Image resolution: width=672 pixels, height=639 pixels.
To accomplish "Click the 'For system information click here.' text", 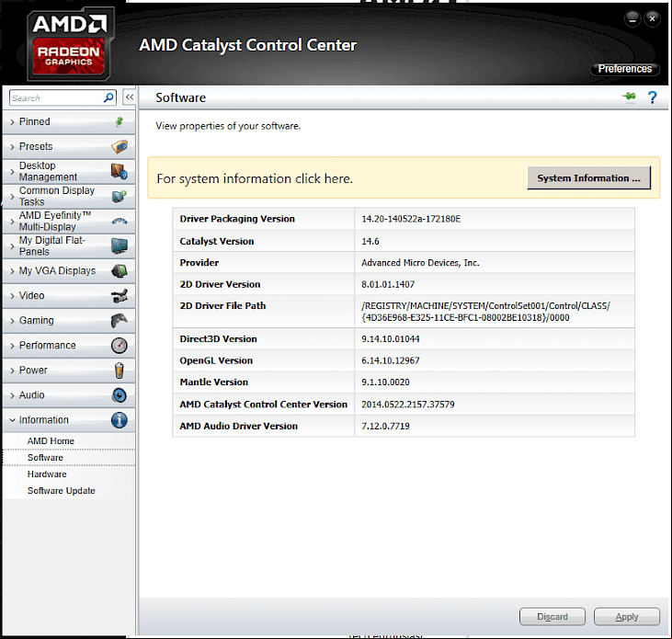I will coord(255,178).
